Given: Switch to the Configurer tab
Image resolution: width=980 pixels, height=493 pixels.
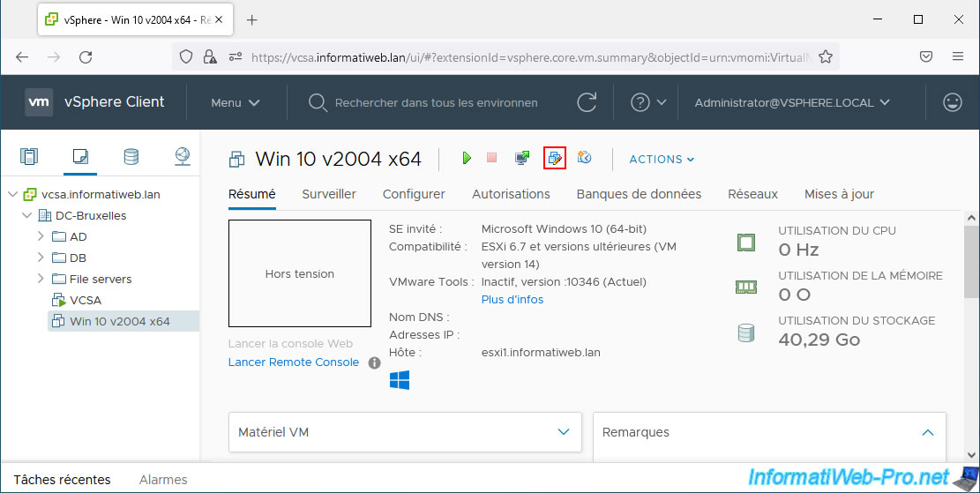Looking at the screenshot, I should 414,194.
